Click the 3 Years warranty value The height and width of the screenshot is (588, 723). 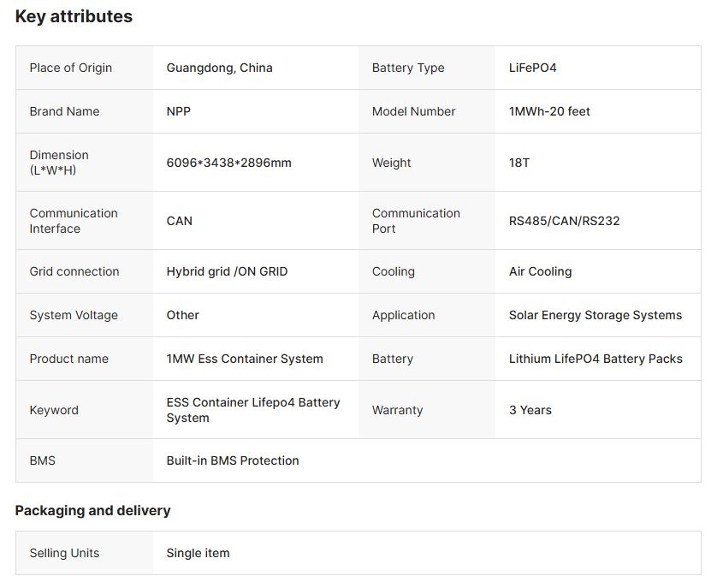(x=530, y=410)
